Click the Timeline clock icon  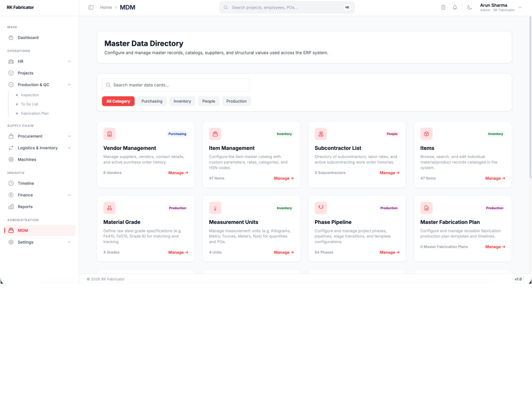[11, 183]
